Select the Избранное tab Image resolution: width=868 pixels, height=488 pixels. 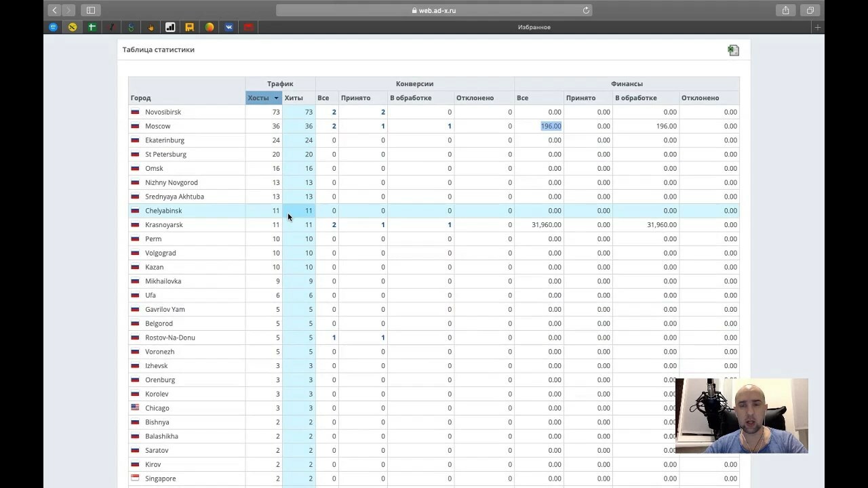click(x=534, y=27)
